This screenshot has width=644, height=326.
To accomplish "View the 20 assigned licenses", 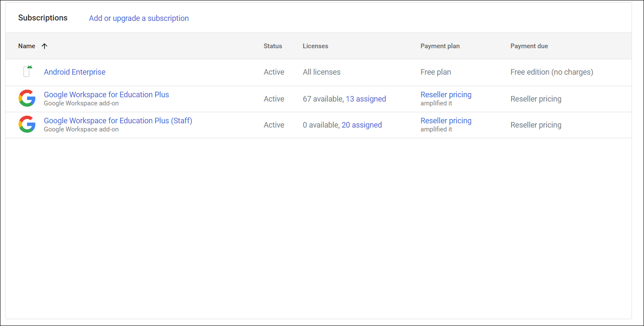I will [362, 125].
